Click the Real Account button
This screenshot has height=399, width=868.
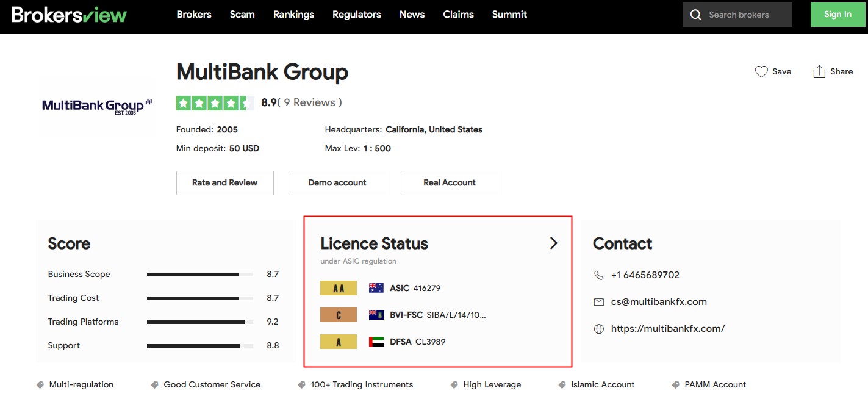click(449, 183)
